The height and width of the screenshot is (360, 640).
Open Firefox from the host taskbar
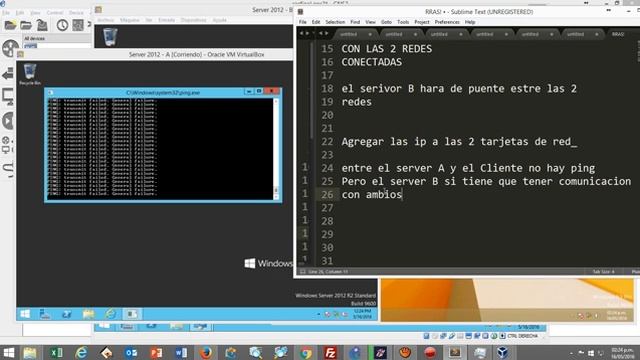pos(206,353)
